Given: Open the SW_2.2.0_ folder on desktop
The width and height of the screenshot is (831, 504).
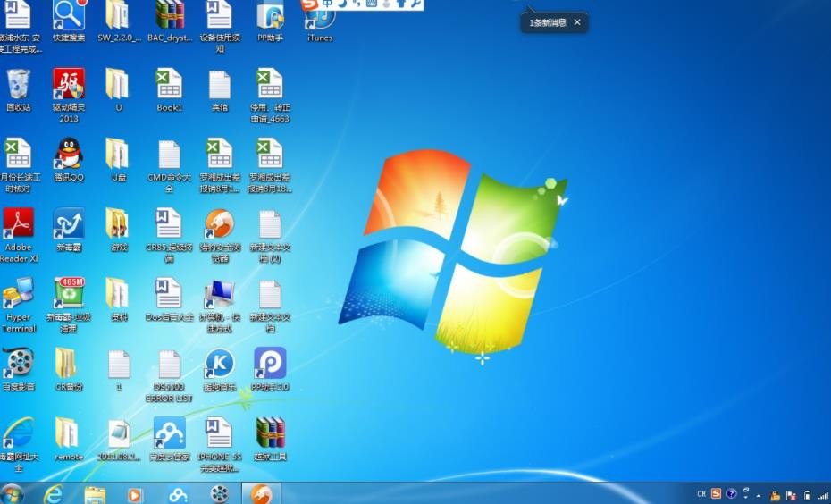Looking at the screenshot, I should tap(119, 21).
